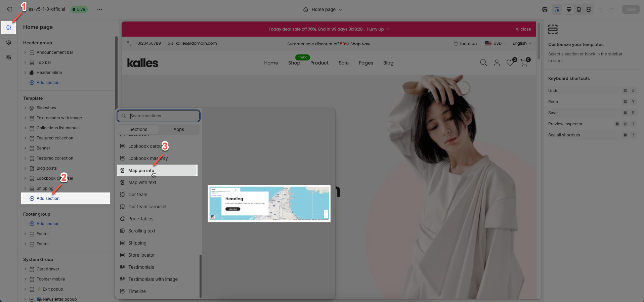Open Theme settings gear icon

[9, 42]
